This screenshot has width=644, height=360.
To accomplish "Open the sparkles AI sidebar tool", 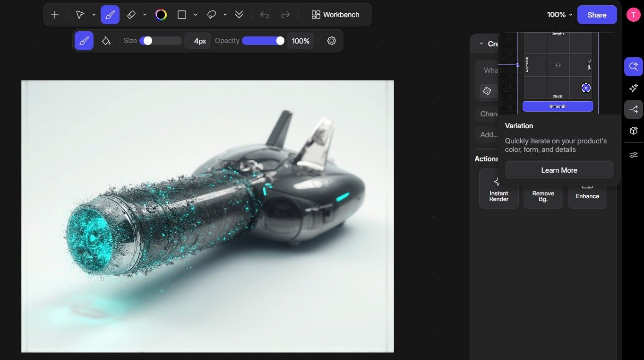I will click(634, 88).
